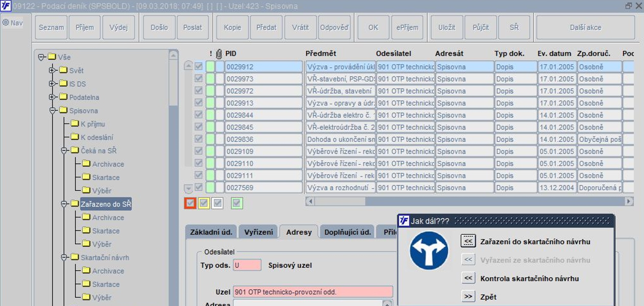Click the exclamation priority column header
The image size is (644, 306).
click(x=211, y=54)
